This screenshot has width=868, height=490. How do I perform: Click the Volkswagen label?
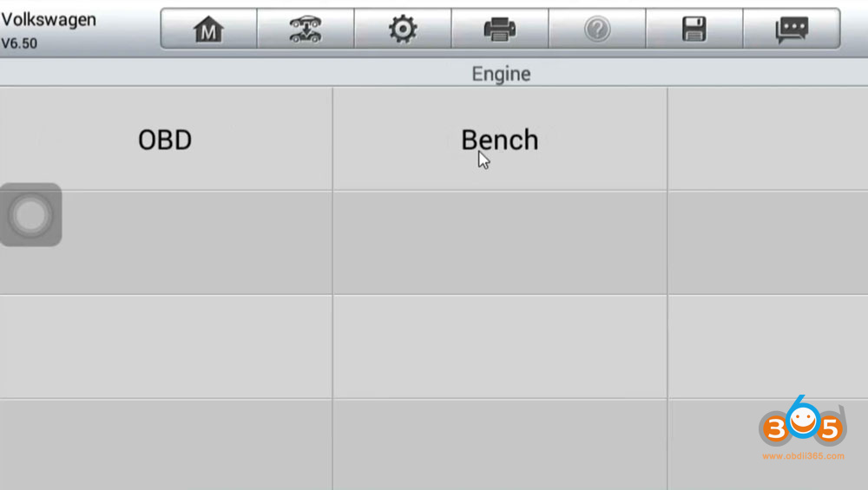click(x=49, y=19)
